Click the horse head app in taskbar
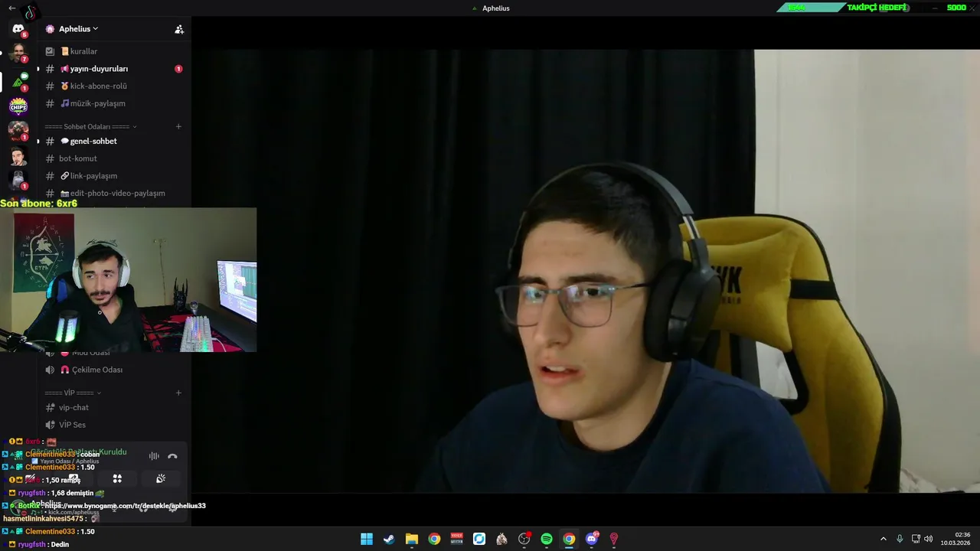Viewport: 980px width, 551px height. tap(501, 539)
